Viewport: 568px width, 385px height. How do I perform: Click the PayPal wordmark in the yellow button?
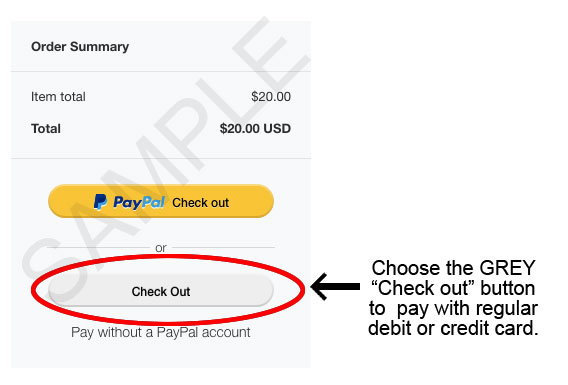[x=139, y=202]
